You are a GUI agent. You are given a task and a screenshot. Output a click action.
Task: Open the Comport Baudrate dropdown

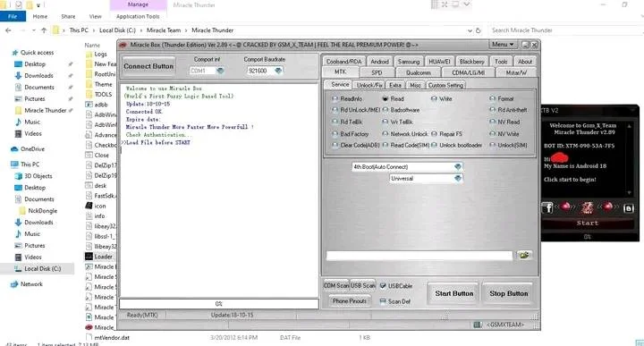[278, 71]
